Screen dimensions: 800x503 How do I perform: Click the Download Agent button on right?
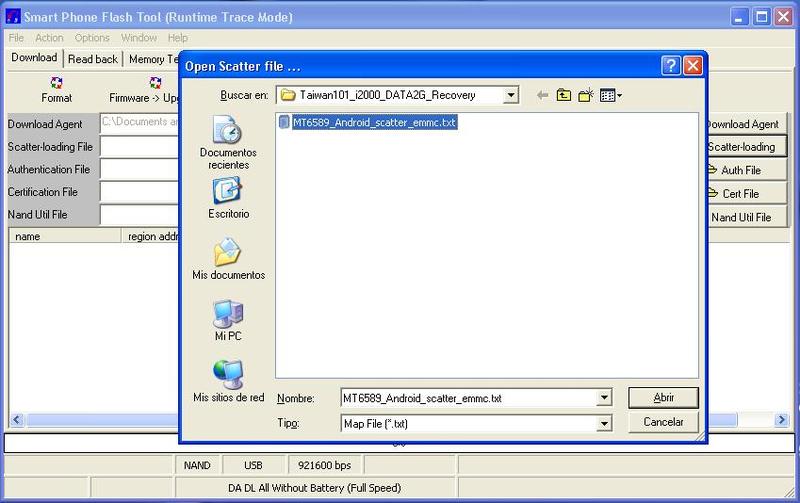click(745, 124)
